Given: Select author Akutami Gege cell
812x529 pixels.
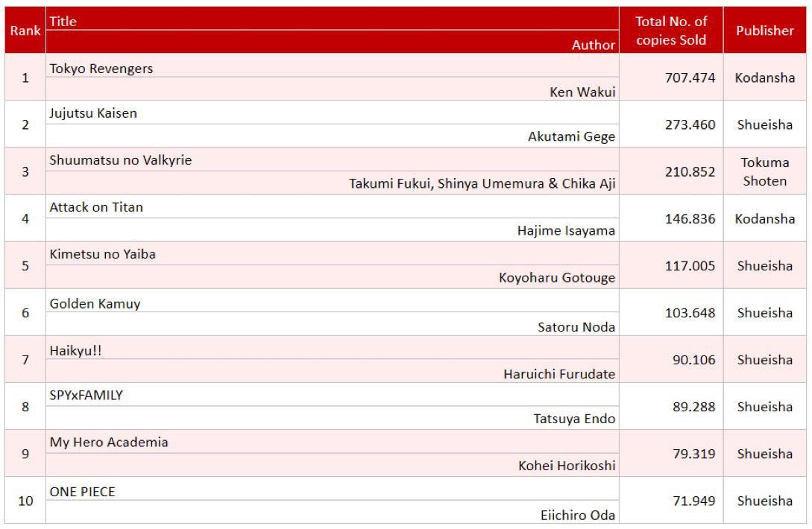Looking at the screenshot, I should click(571, 136).
